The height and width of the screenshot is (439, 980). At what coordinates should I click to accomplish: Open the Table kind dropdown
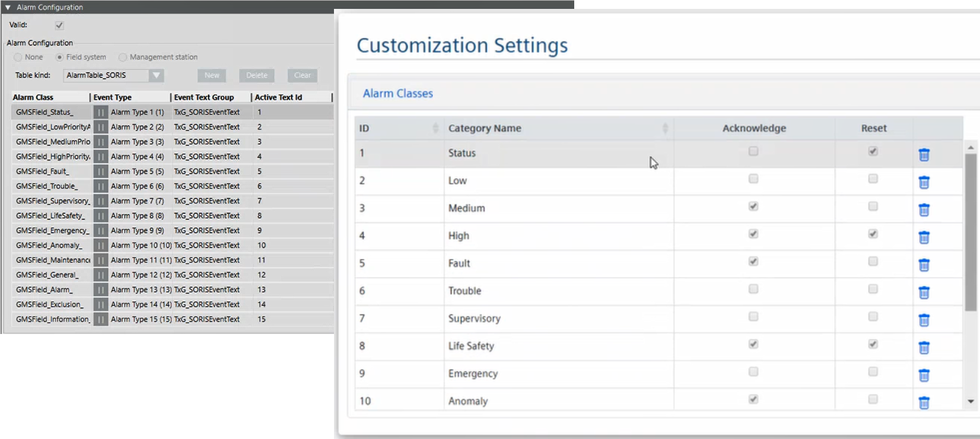(x=156, y=75)
